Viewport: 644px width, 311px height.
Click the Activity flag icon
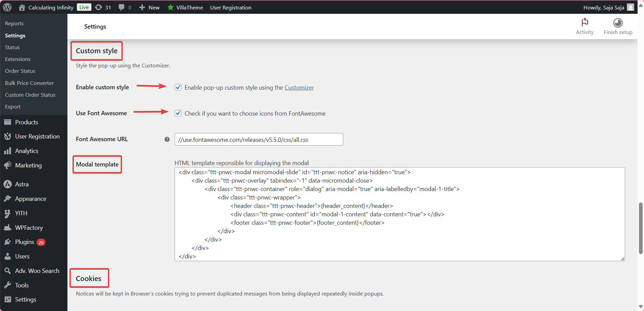584,23
